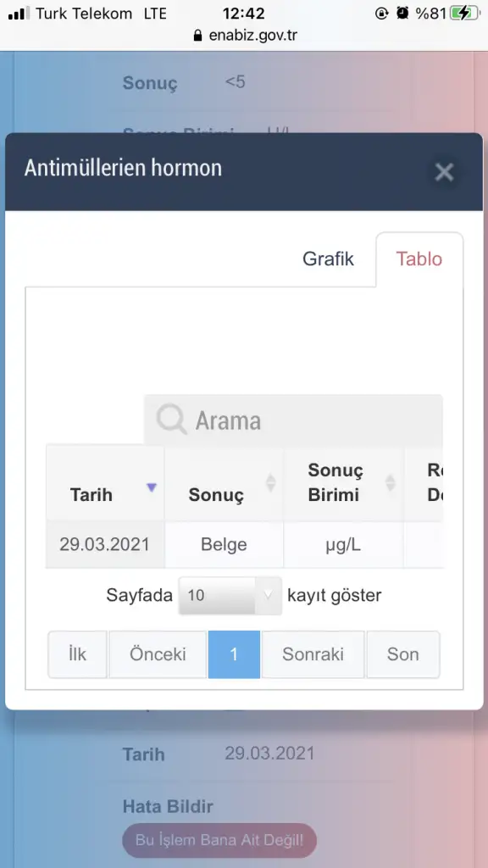Tap the battery icon in status bar
The height and width of the screenshot is (868, 488).
(465, 14)
